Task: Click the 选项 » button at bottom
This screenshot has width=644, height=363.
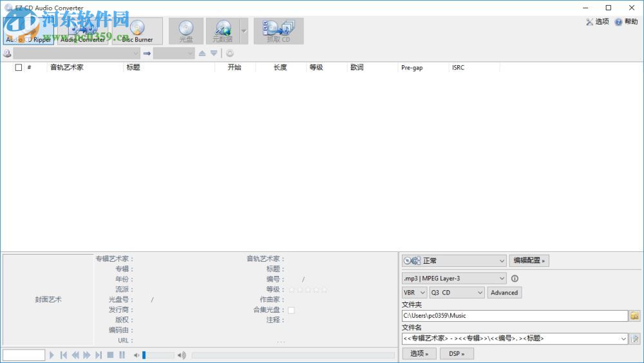Action: click(419, 353)
